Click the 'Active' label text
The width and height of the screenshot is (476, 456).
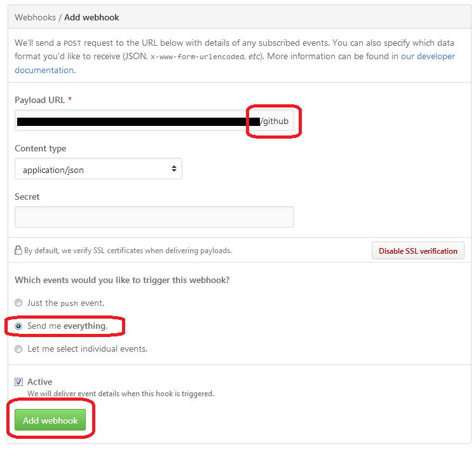click(x=40, y=382)
